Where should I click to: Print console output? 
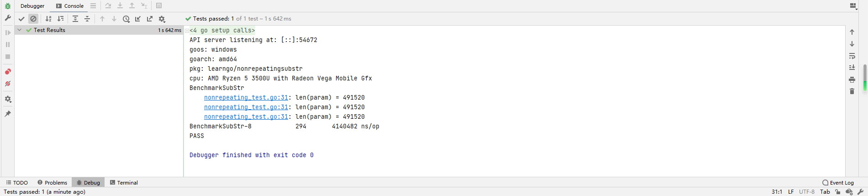pos(852,79)
